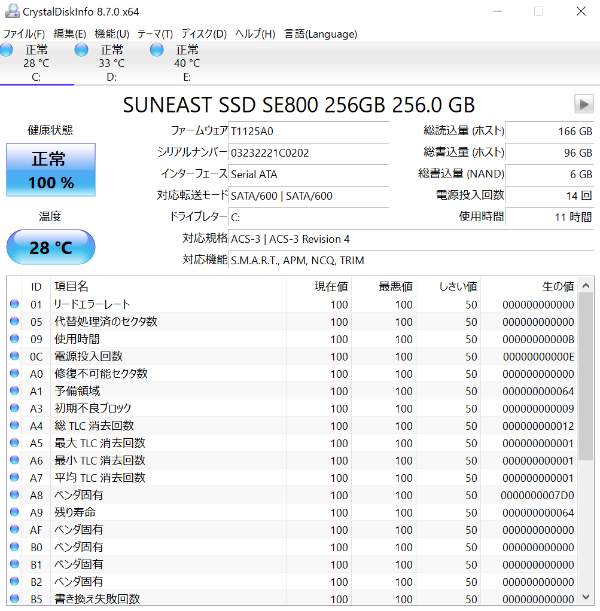Click raw value 000000000012 in row A4

[x=538, y=426]
